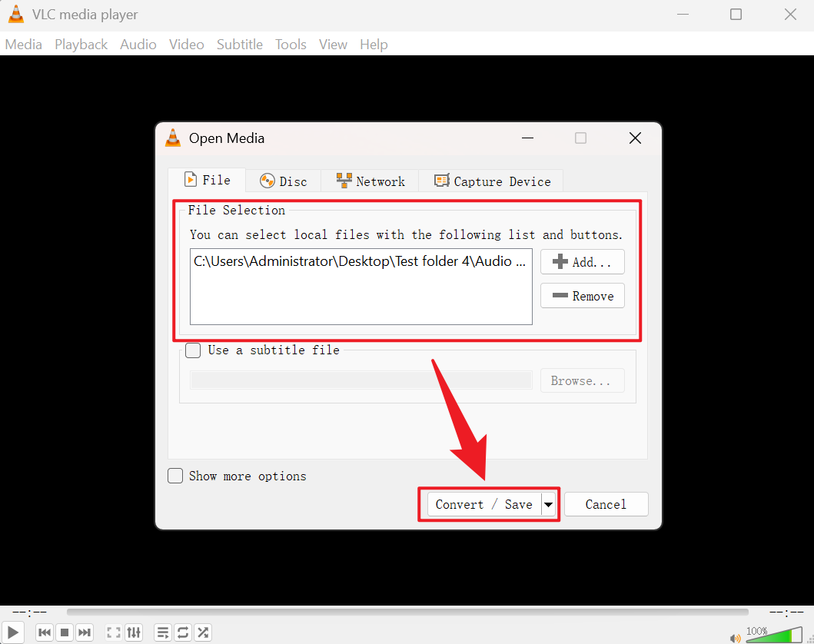Open the Help menu

(374, 45)
